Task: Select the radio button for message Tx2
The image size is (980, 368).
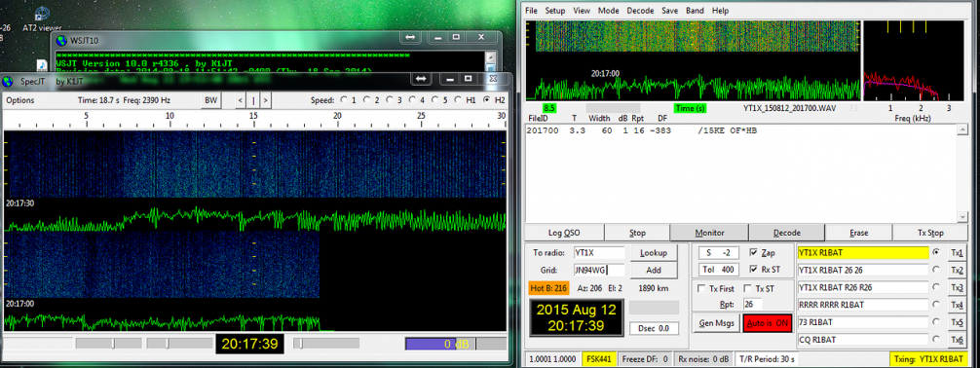Action: point(935,270)
